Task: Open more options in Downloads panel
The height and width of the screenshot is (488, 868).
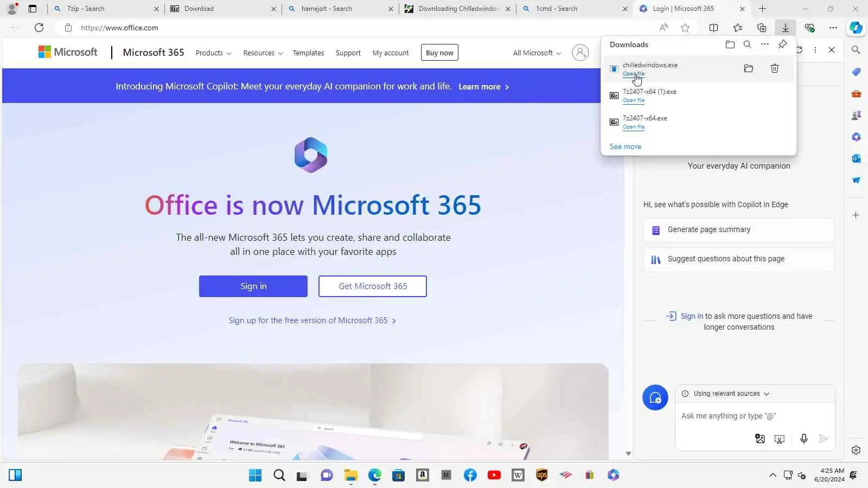Action: [x=764, y=44]
